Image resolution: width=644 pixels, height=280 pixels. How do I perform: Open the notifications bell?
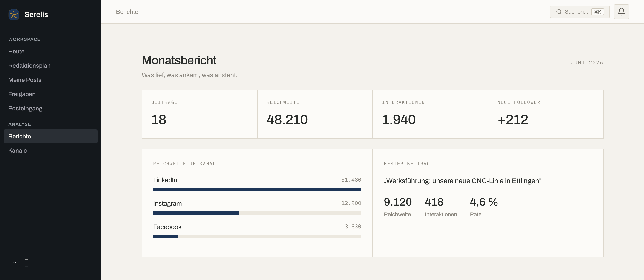621,12
